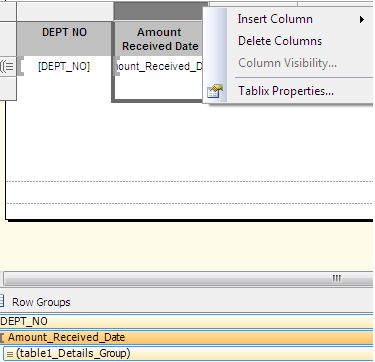Click the Row Groups pane icon
The image size is (375, 362).
(2, 301)
